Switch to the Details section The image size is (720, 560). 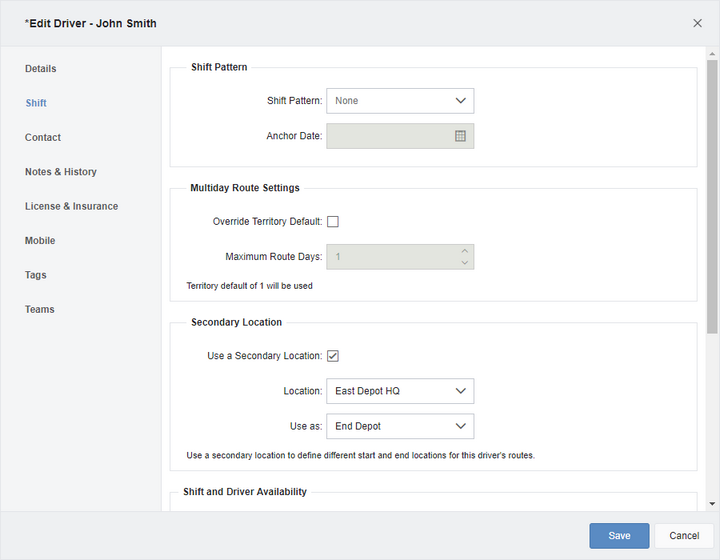tap(40, 69)
